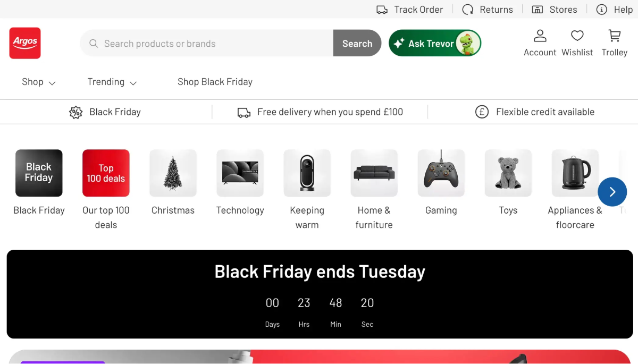Expand the Trending dropdown menu
This screenshot has width=638, height=364.
(112, 82)
